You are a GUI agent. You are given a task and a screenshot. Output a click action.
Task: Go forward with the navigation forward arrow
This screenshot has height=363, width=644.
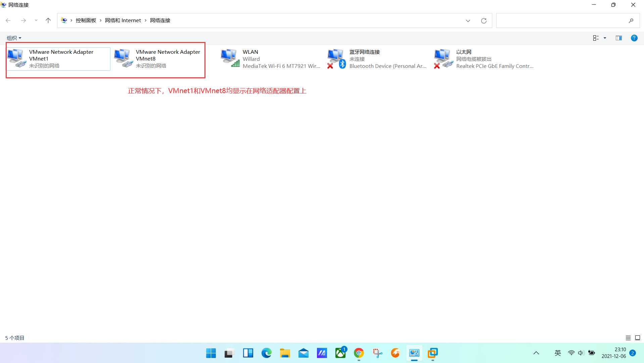point(23,21)
